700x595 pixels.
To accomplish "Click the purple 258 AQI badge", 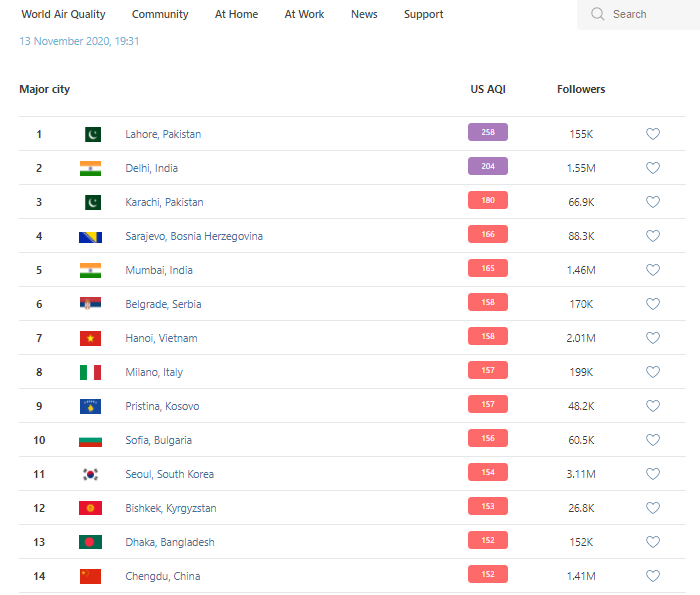I will tap(488, 132).
